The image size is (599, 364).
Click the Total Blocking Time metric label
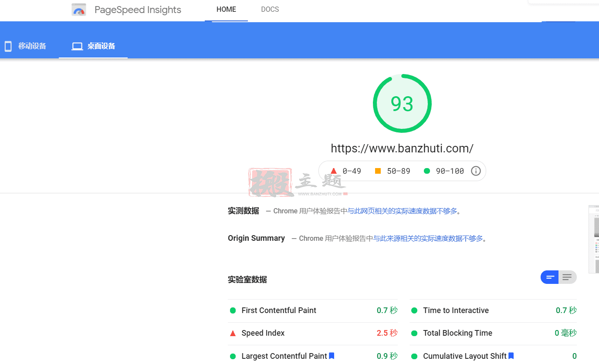coord(458,333)
